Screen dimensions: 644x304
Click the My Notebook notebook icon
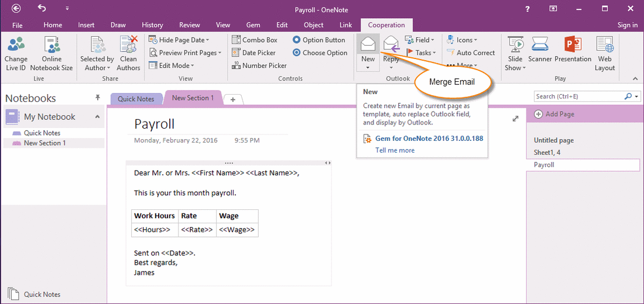12,117
